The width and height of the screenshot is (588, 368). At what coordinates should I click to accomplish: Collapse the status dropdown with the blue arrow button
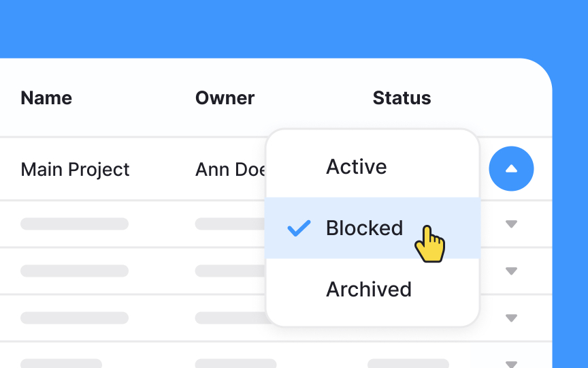pos(511,168)
